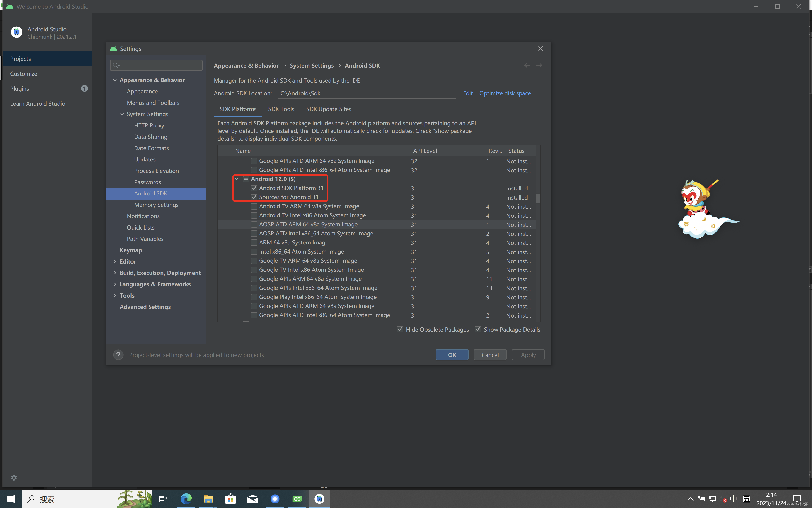Click the settings search input field
Viewport: 812px width, 508px height.
pos(156,65)
